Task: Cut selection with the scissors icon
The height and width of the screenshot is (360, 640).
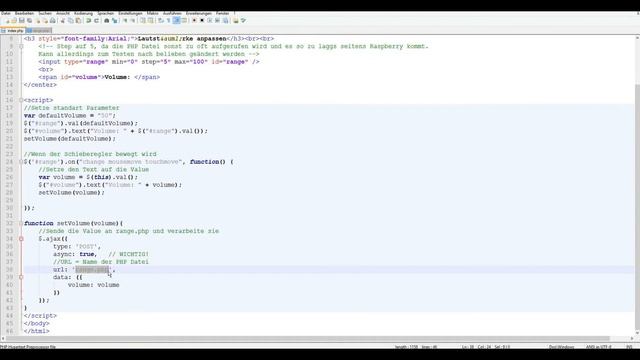Action: [x=63, y=20]
